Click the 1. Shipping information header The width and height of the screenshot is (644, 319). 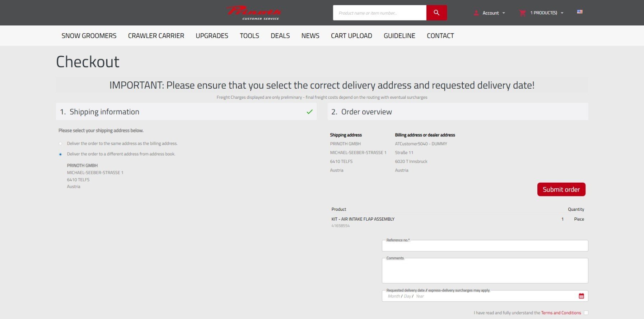[x=186, y=112]
